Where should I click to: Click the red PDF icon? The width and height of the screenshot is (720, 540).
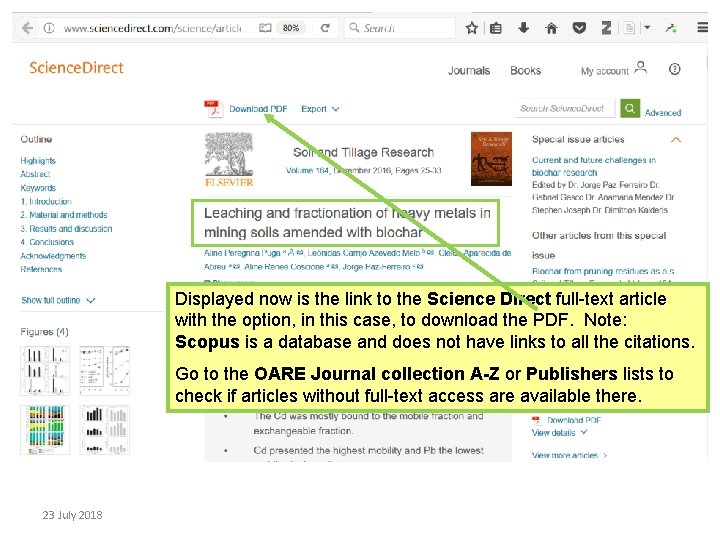pos(213,109)
